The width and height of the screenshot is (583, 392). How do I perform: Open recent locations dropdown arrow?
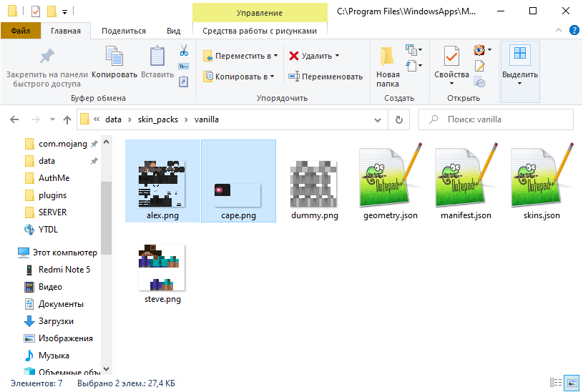[x=52, y=119]
